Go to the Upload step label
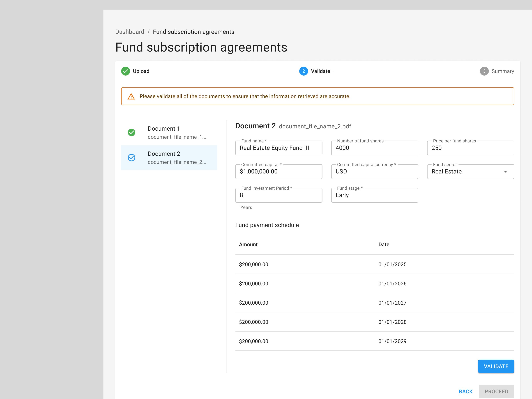Viewport: 532px width, 399px height. (141, 71)
